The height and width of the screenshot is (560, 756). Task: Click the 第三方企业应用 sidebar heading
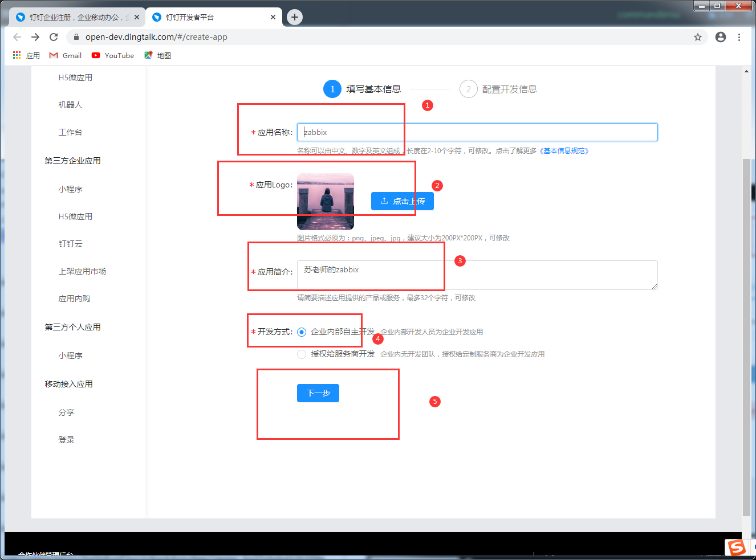(x=72, y=161)
